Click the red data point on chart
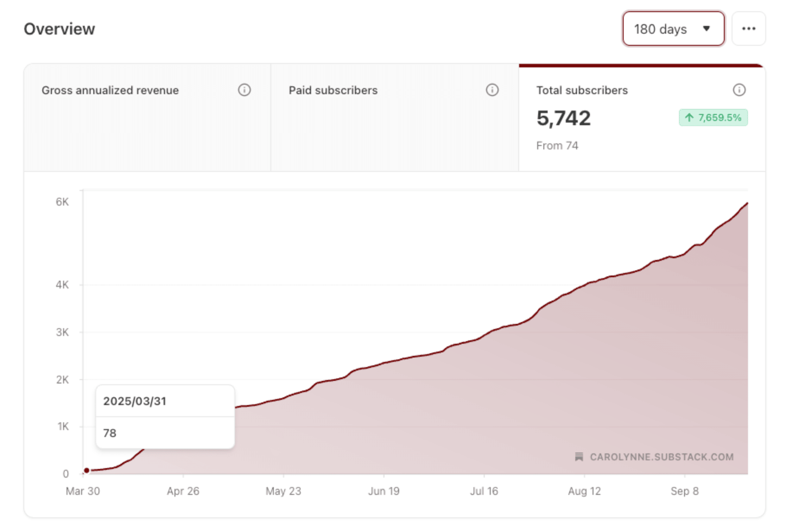The image size is (786, 532). click(x=87, y=470)
